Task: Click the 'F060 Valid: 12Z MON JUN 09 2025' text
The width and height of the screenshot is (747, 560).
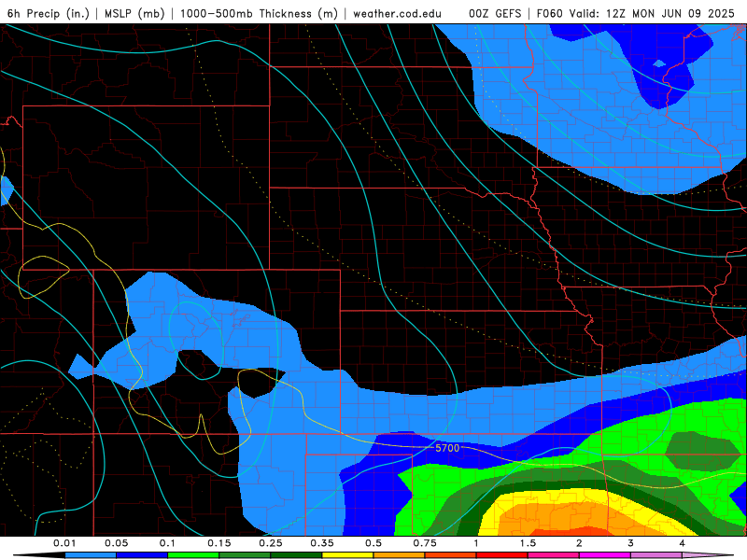Action: (636, 13)
